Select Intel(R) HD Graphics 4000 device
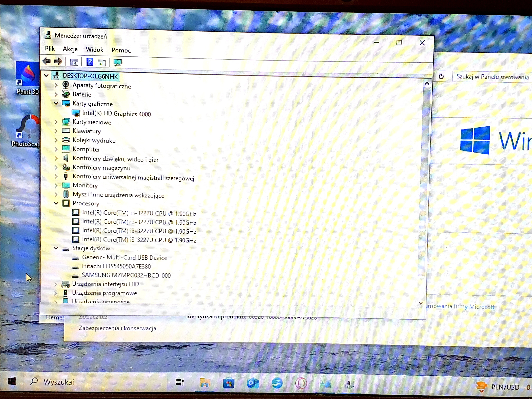 pyautogui.click(x=116, y=113)
